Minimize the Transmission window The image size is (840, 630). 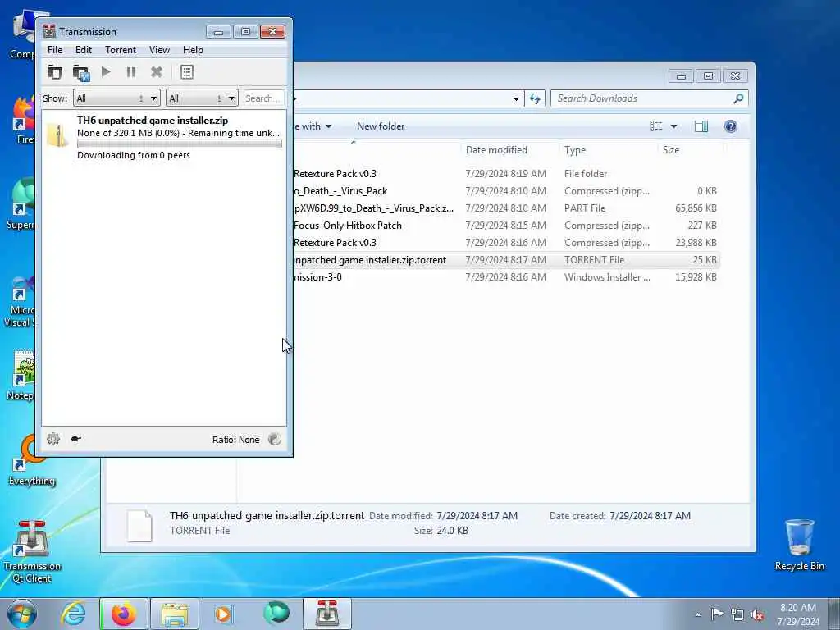[x=218, y=32]
